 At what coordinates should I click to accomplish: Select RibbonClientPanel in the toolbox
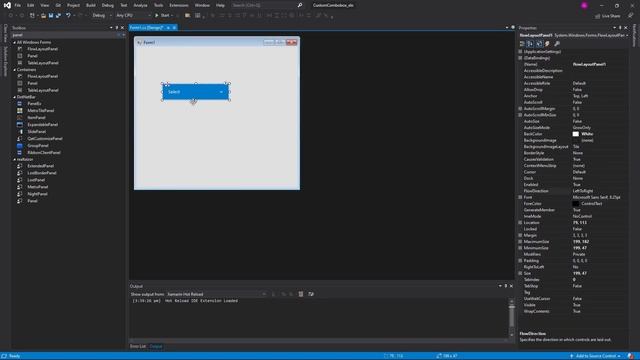click(44, 152)
